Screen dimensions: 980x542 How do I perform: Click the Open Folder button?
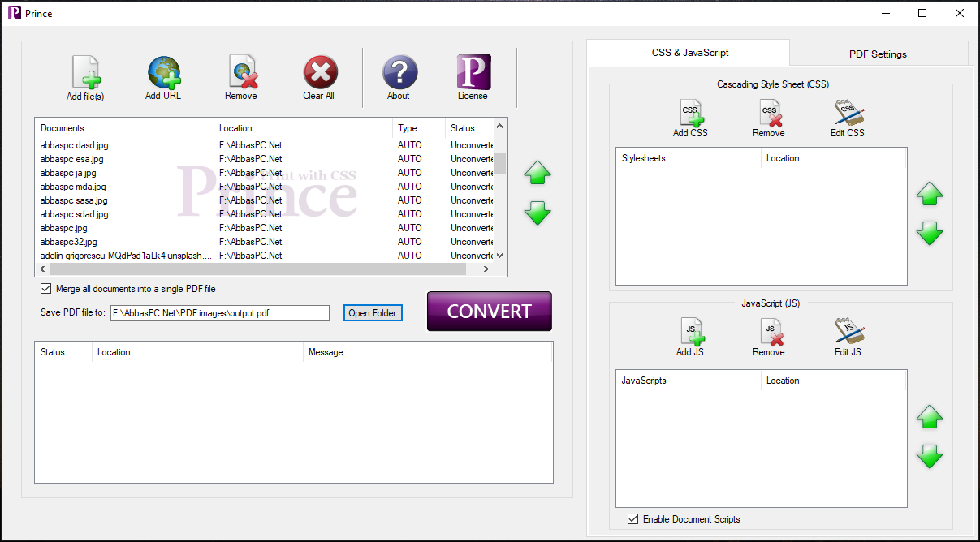tap(373, 313)
